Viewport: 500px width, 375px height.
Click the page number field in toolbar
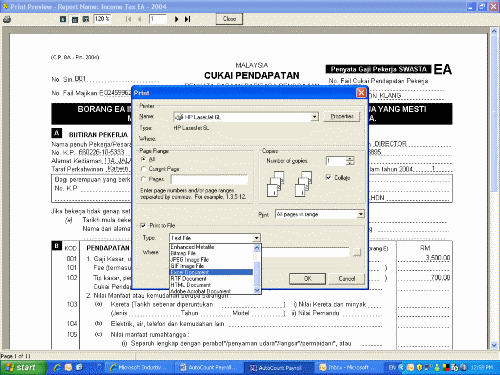point(157,19)
